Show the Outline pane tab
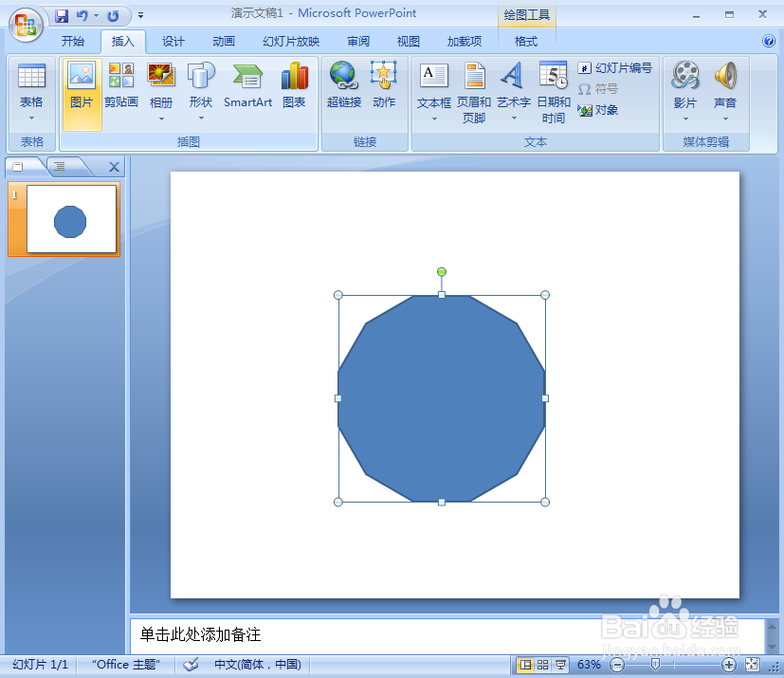The height and width of the screenshot is (678, 784). [x=60, y=167]
